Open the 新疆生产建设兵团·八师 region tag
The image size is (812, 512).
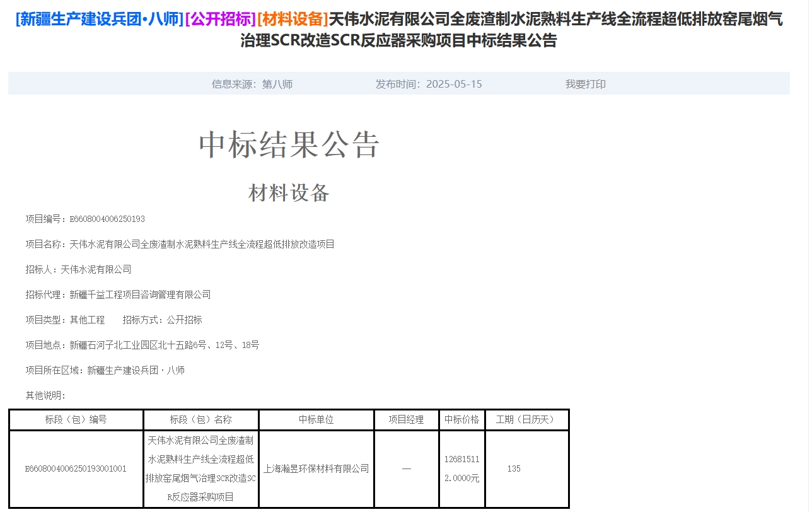coord(100,20)
